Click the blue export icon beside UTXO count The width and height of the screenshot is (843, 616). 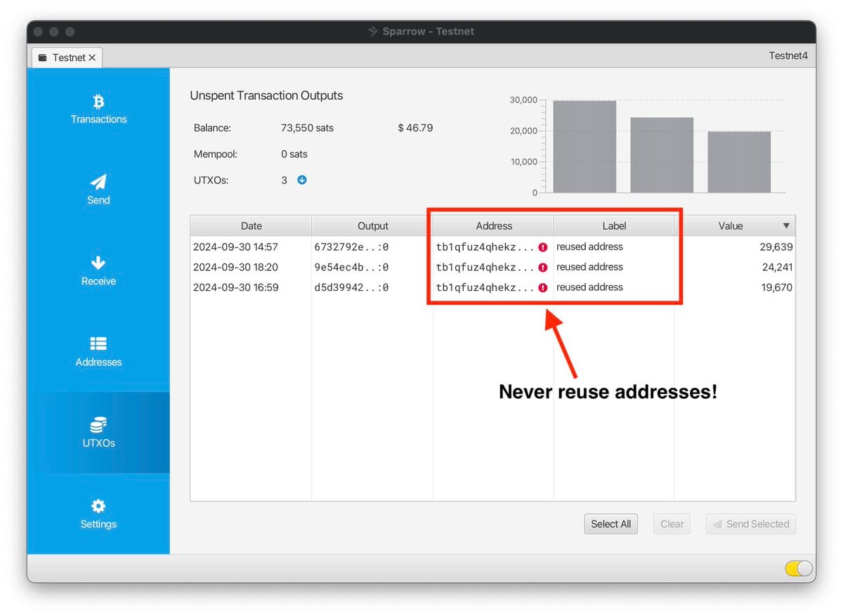pyautogui.click(x=301, y=180)
